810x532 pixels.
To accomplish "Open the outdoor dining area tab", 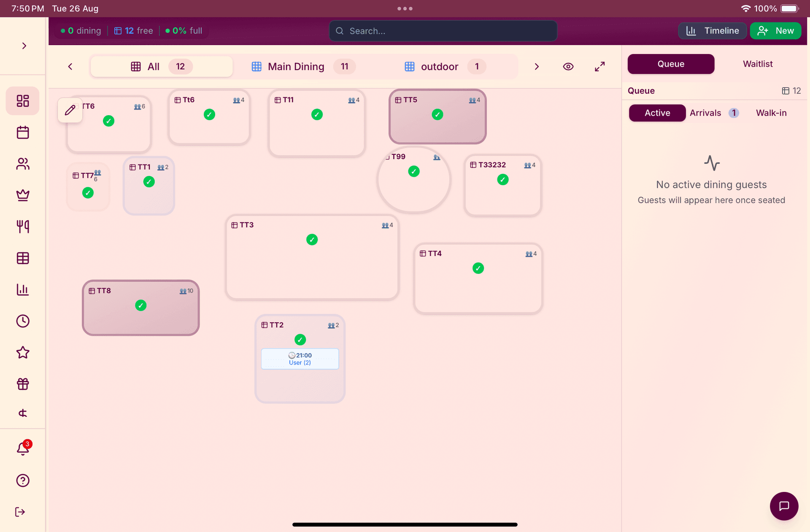I will pos(439,66).
